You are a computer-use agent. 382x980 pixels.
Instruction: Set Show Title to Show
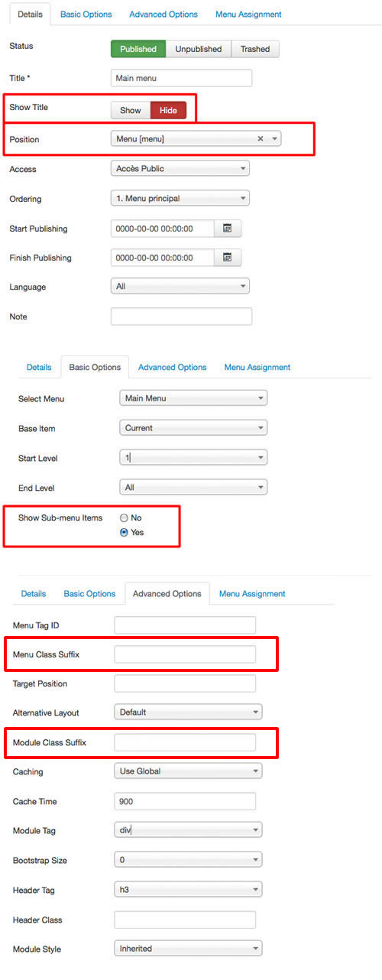click(131, 110)
